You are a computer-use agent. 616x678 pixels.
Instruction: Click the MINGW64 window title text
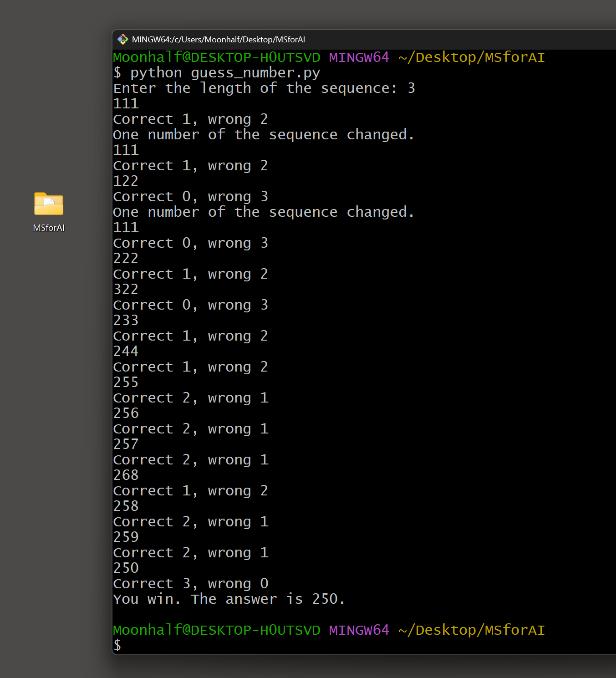(x=219, y=40)
